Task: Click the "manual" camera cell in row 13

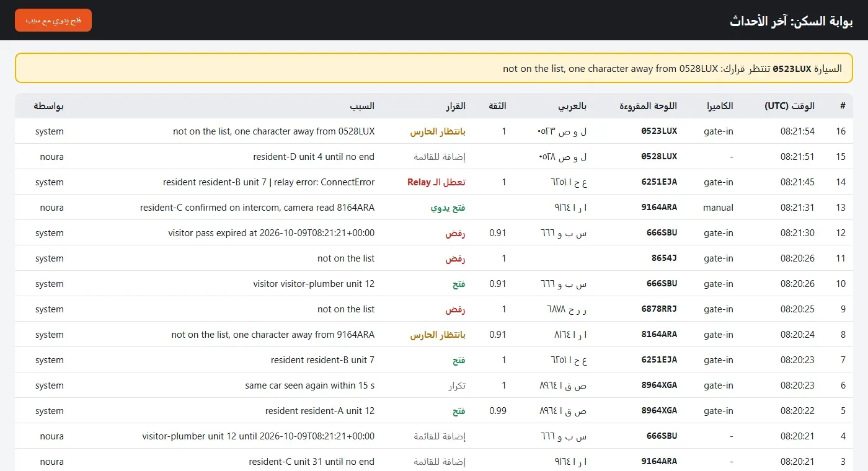Action: 719,208
